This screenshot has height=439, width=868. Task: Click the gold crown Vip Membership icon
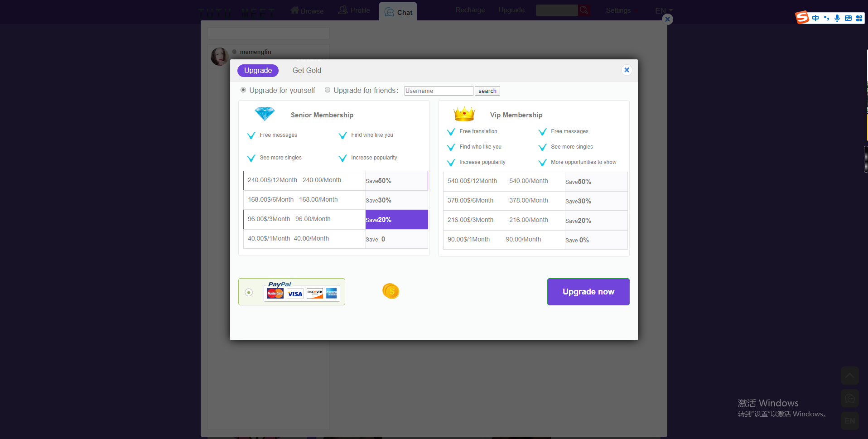464,114
